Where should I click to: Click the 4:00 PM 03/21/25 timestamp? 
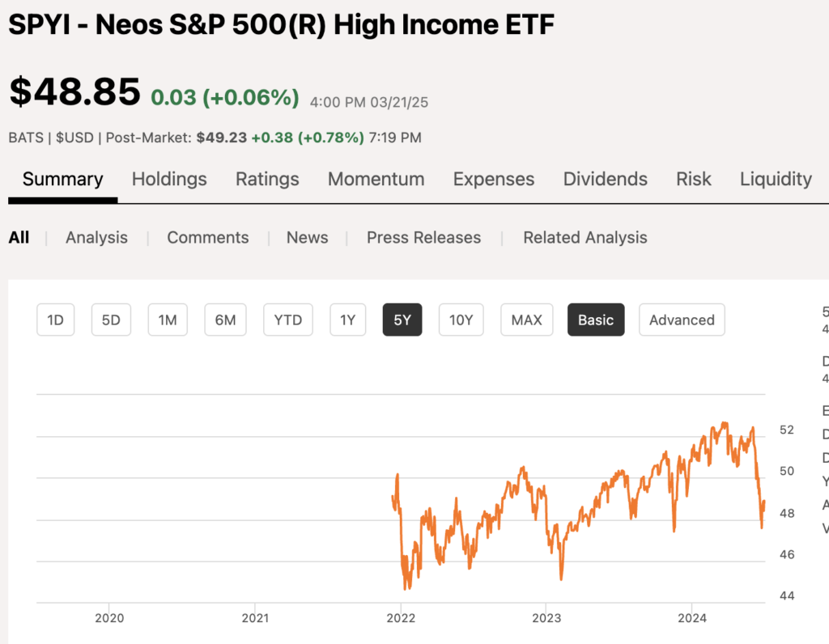point(369,103)
